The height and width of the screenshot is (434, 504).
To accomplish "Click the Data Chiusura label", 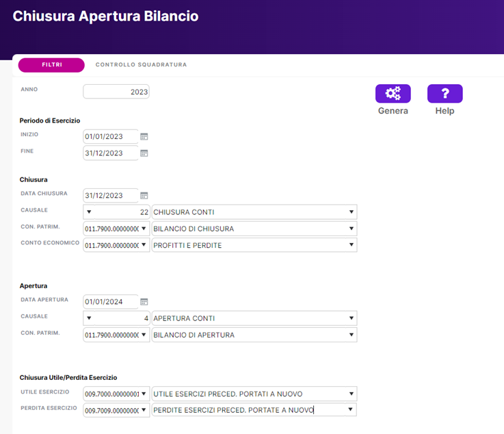I will click(x=44, y=193).
